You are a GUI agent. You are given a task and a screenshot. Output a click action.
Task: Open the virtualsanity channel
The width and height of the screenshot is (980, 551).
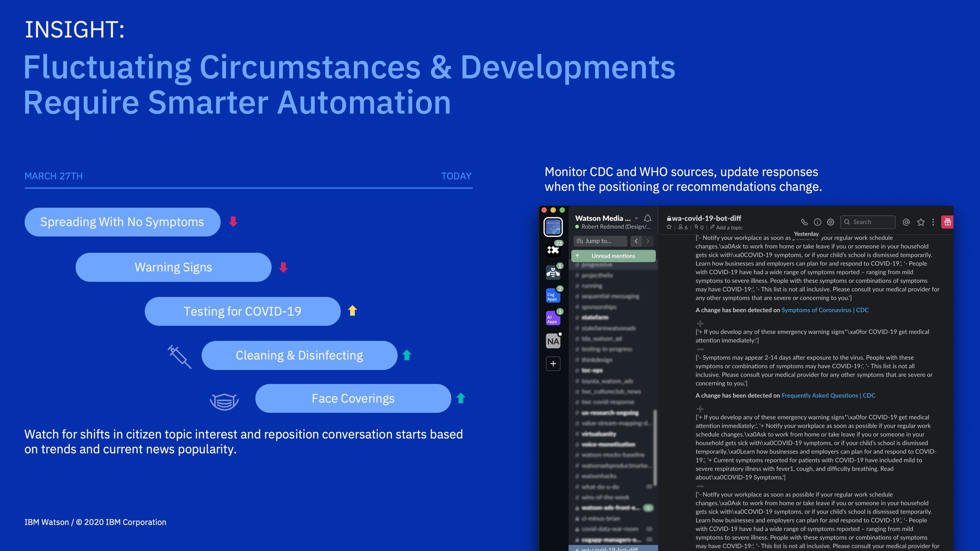coord(599,434)
